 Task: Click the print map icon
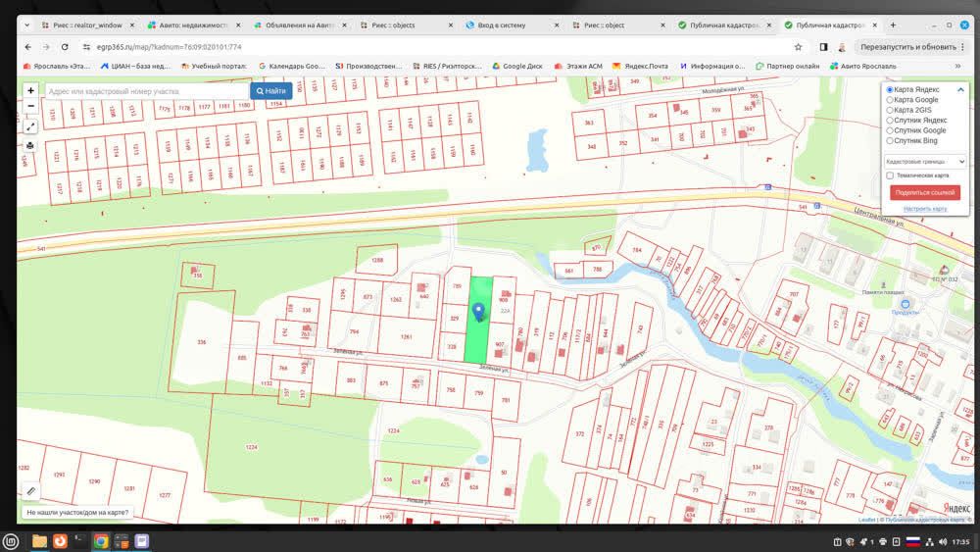click(30, 145)
